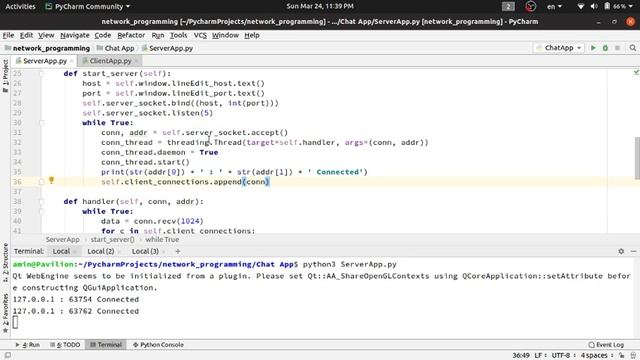Screen dimensions: 640x360
Task: Close the Local (2) terminal tab
Action: pos(119,251)
